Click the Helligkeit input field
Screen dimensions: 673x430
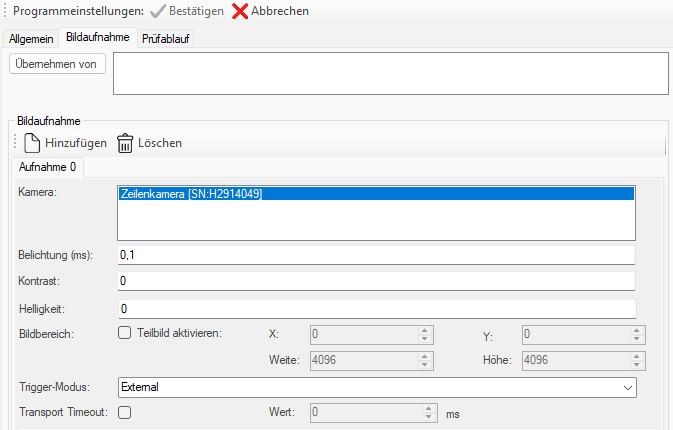coord(375,308)
